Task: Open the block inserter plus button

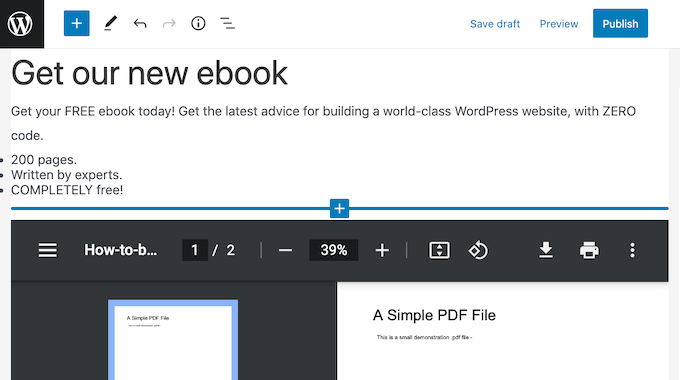Action: [77, 23]
